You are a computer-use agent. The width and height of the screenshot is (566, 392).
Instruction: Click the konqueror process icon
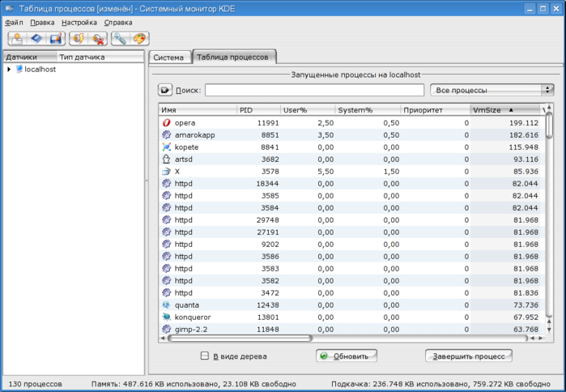[x=167, y=317]
